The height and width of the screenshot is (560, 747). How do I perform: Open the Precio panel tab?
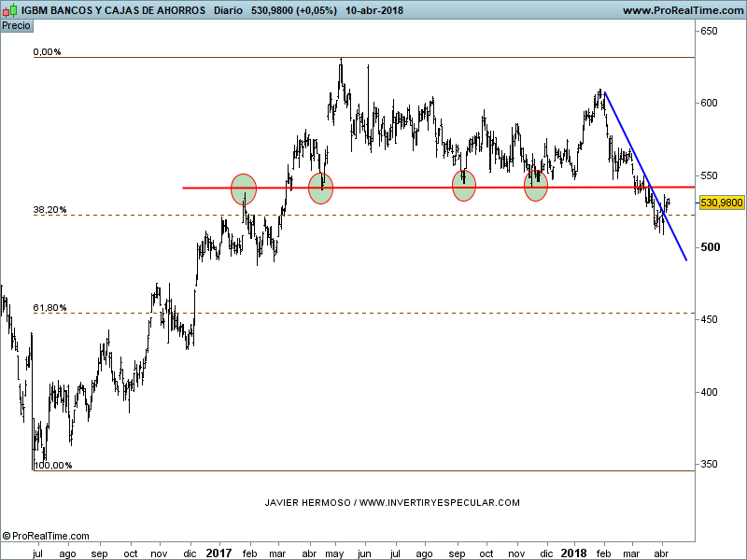pos(16,25)
